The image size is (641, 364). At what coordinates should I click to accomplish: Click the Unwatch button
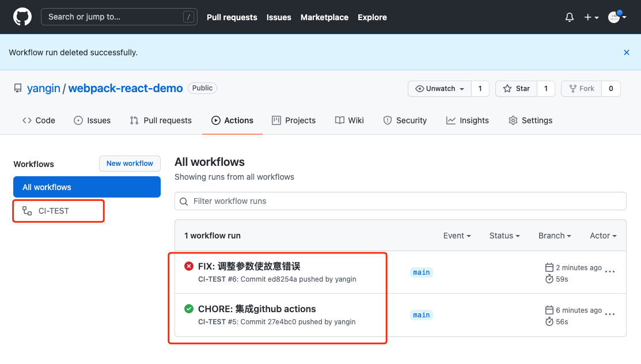point(440,89)
